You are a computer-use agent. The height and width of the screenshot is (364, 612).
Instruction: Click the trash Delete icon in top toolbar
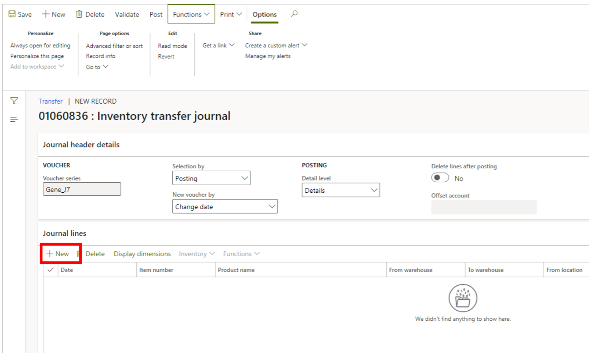coord(79,14)
